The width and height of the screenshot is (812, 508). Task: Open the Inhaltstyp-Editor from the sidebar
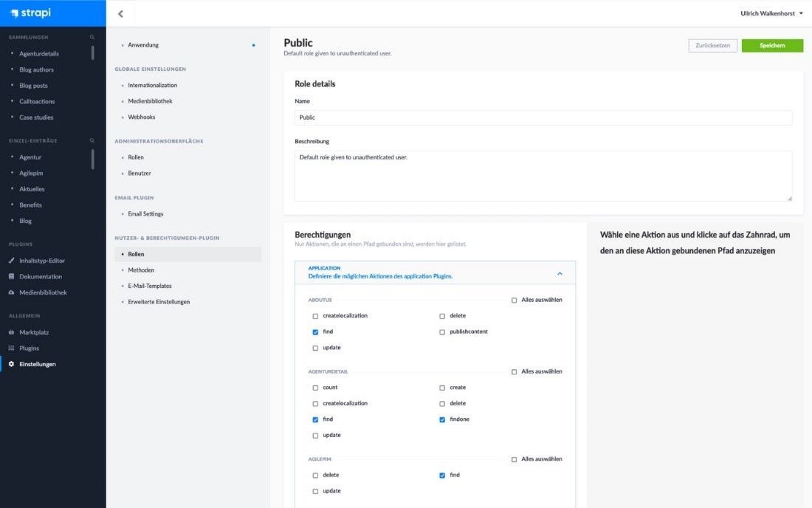tap(43, 260)
